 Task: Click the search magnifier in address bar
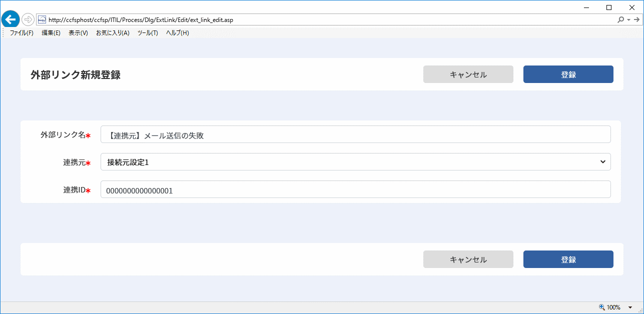click(x=621, y=20)
